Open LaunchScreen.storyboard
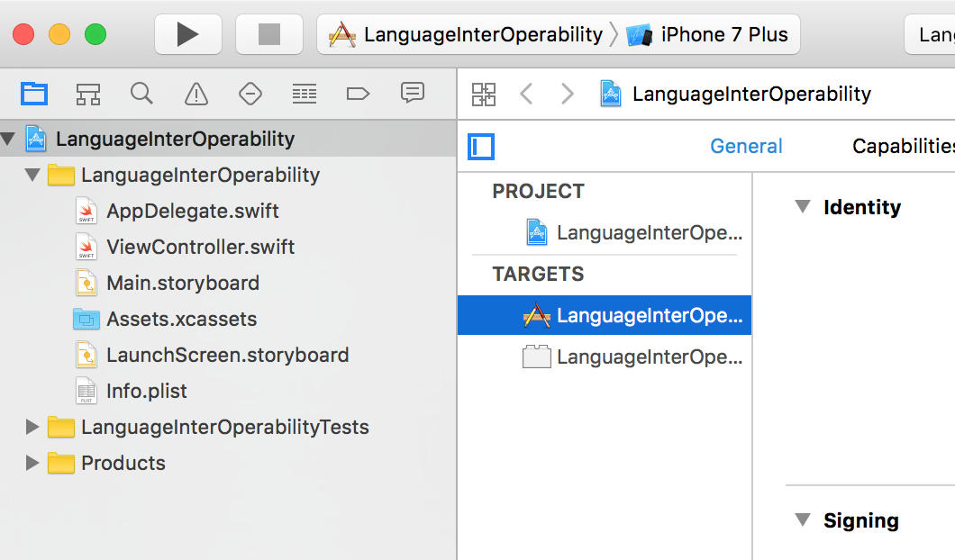This screenshot has width=955, height=560. pyautogui.click(x=229, y=355)
